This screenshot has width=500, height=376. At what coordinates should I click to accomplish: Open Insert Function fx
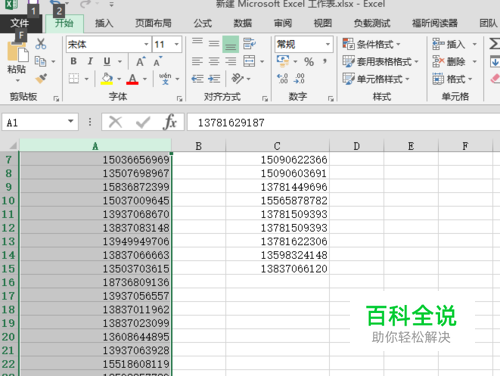click(x=170, y=122)
